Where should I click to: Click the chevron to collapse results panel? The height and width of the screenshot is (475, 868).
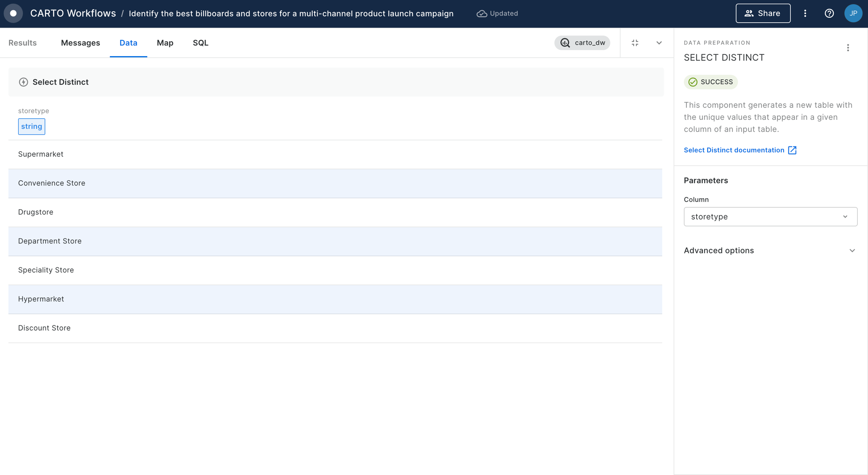pyautogui.click(x=659, y=43)
